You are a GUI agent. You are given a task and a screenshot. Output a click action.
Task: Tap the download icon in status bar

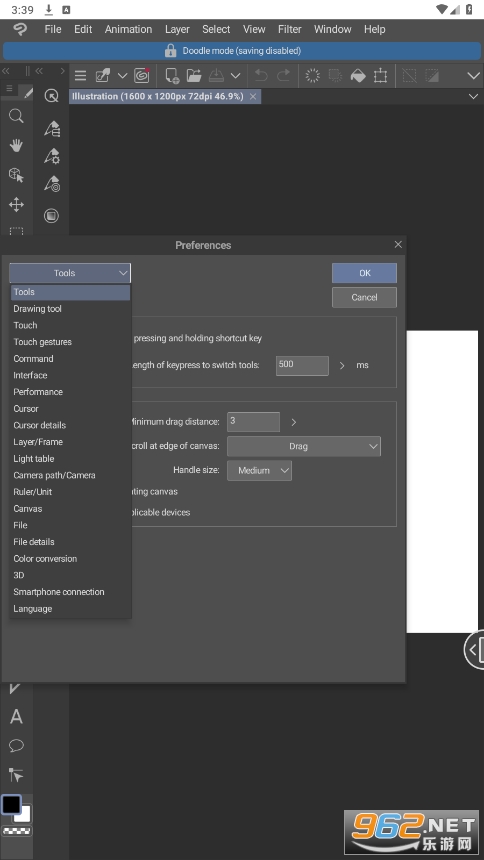(48, 9)
